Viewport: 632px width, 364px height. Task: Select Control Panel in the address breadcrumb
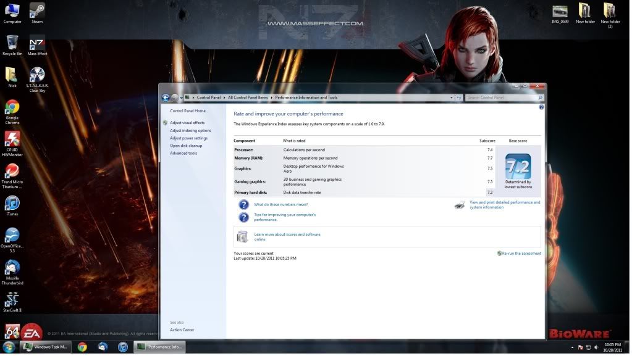click(208, 97)
